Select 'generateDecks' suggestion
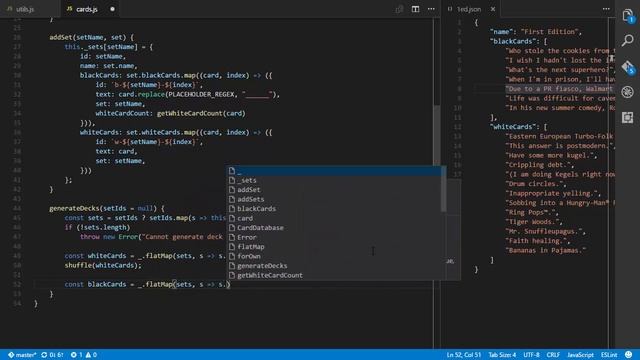This screenshot has width=640, height=360. coord(333,266)
